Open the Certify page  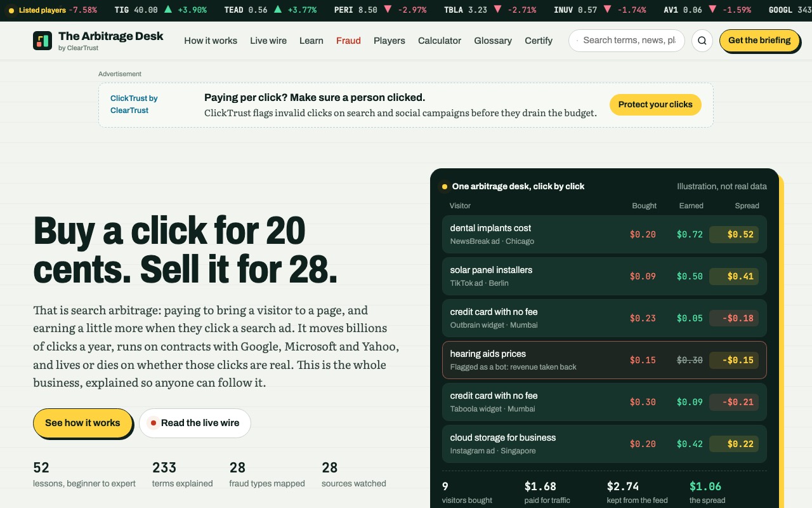point(539,41)
